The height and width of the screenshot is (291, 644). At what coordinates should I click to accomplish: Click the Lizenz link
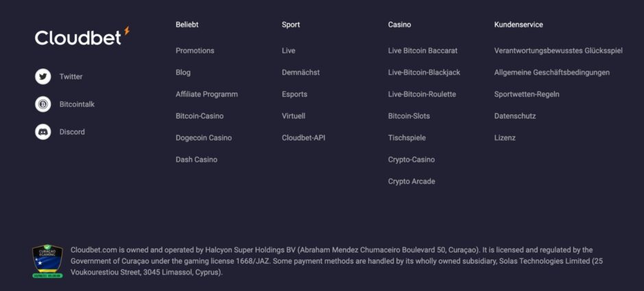point(505,138)
